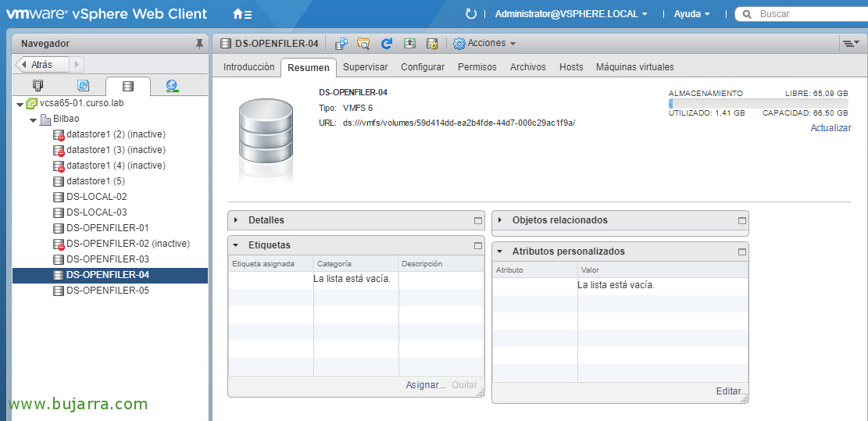Open the Ayuda dropdown menu
This screenshot has height=421, width=868.
(692, 14)
